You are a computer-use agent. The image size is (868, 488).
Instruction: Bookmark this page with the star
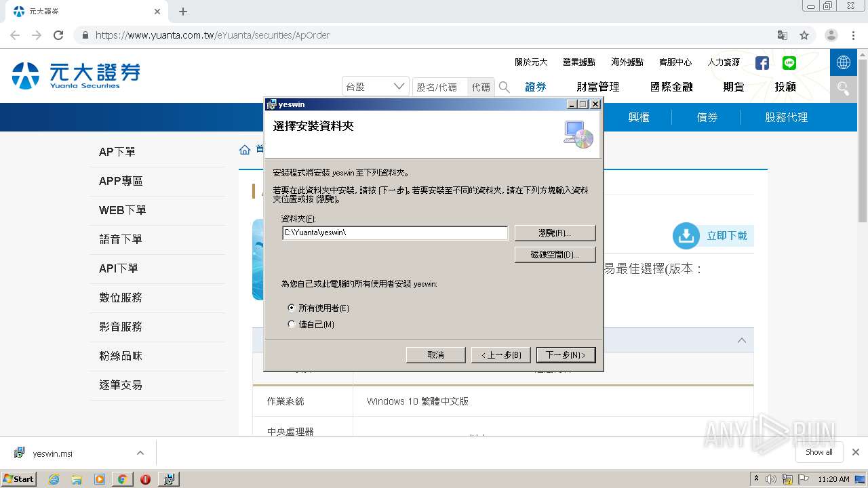pyautogui.click(x=804, y=35)
